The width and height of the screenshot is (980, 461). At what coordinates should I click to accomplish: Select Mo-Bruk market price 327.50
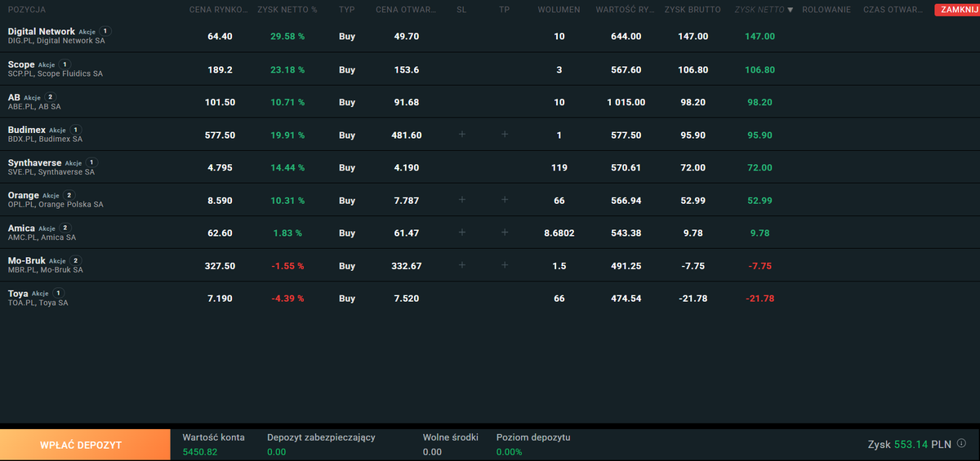220,265
